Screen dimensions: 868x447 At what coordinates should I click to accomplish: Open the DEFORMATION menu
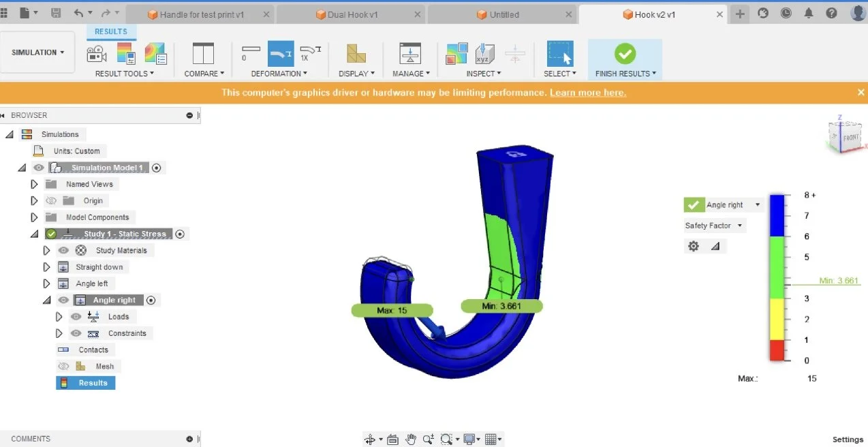[x=279, y=74]
